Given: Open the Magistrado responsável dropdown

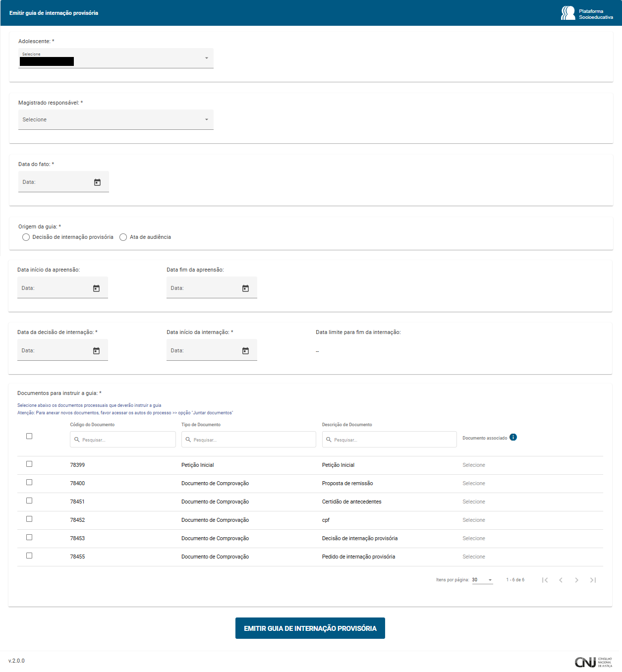Looking at the screenshot, I should pyautogui.click(x=116, y=119).
